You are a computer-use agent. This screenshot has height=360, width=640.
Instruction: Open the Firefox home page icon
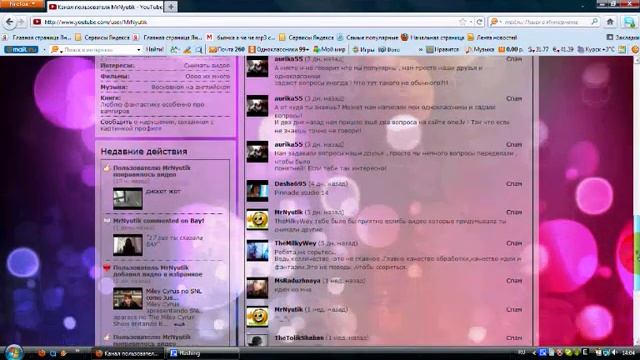610,22
